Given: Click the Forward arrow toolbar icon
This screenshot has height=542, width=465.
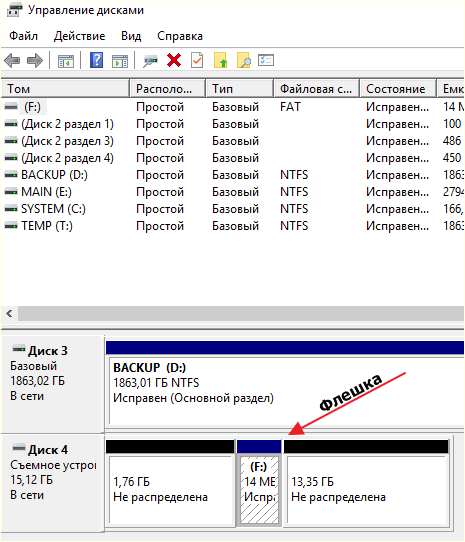Looking at the screenshot, I should pos(35,60).
